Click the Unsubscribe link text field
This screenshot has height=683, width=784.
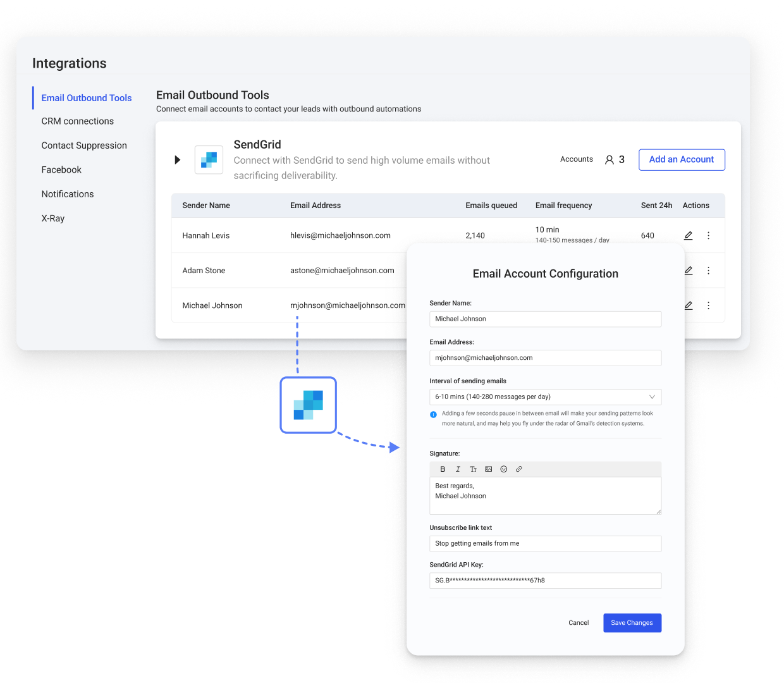click(x=545, y=544)
